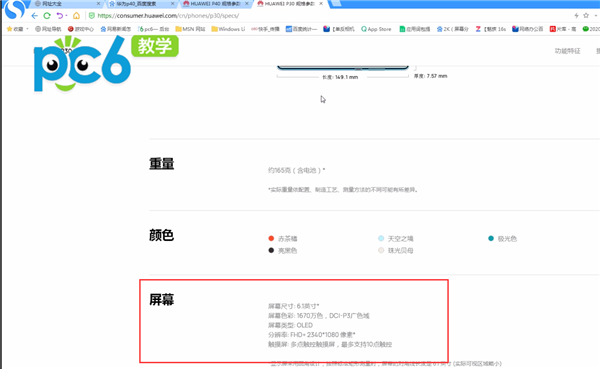Open the MSN 网站 bookmark folder
600x369 pixels.
(190, 29)
